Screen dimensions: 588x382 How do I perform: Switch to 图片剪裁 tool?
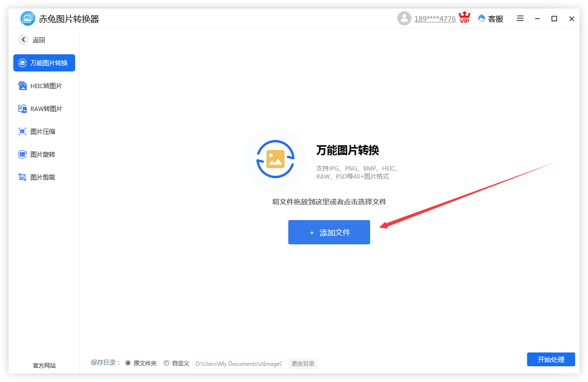pos(44,177)
